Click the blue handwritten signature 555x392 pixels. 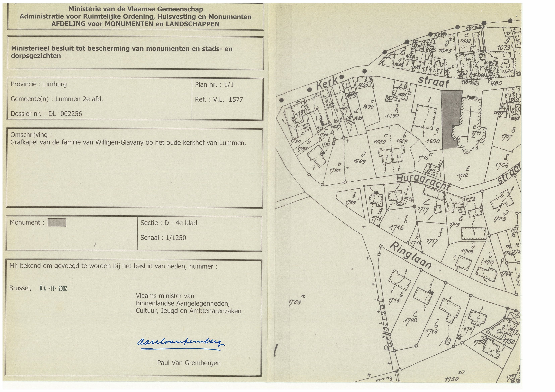(181, 342)
